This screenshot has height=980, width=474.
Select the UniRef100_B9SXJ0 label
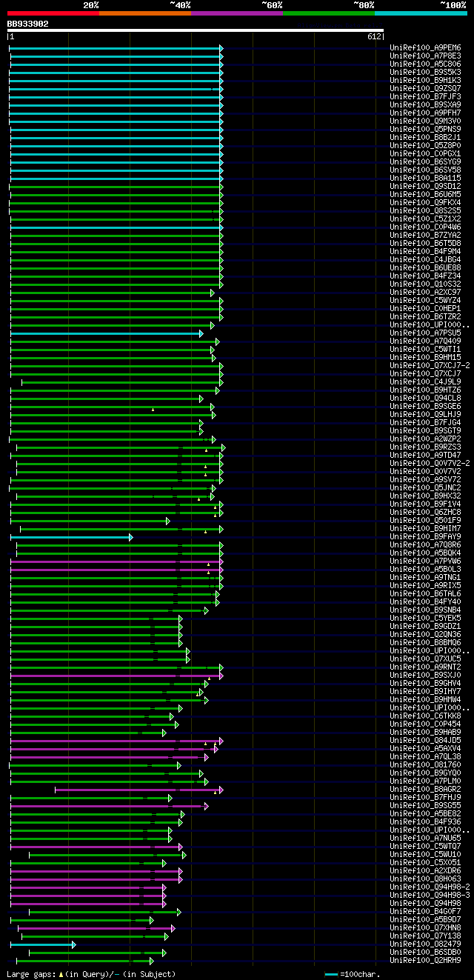(x=425, y=675)
